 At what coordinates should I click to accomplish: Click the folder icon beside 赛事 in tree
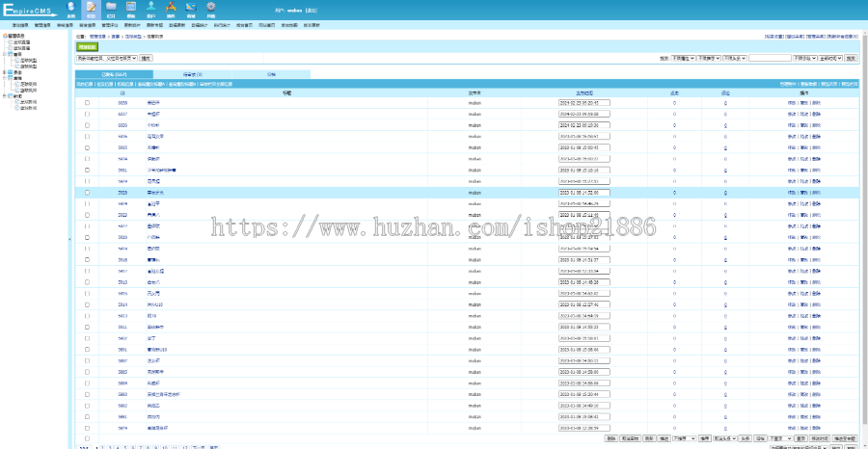tap(11, 54)
